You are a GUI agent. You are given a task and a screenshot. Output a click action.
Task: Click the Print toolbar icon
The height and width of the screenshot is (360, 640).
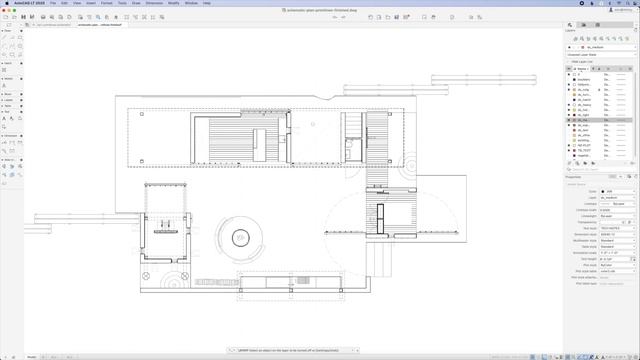pos(43,17)
